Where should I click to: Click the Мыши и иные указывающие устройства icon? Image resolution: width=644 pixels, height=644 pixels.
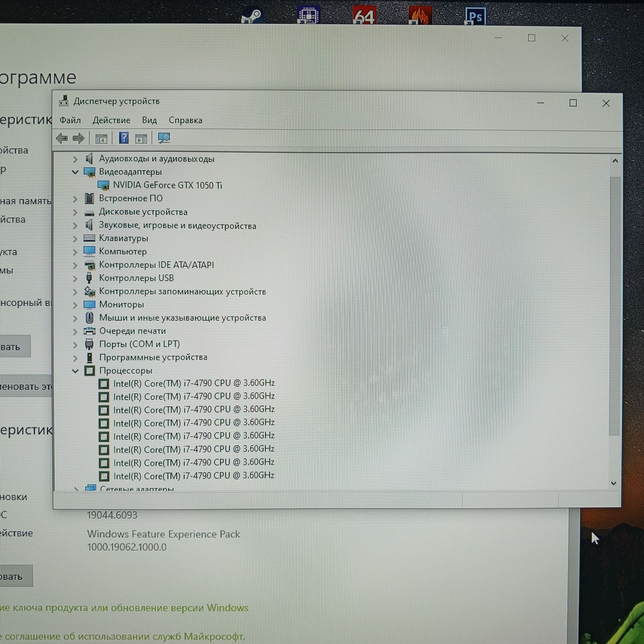tap(89, 317)
